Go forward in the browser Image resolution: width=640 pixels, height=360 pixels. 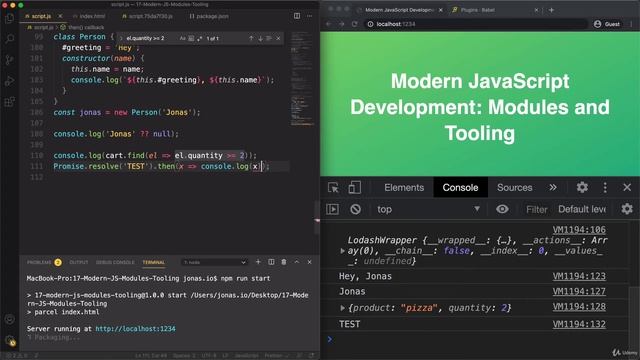(342, 24)
